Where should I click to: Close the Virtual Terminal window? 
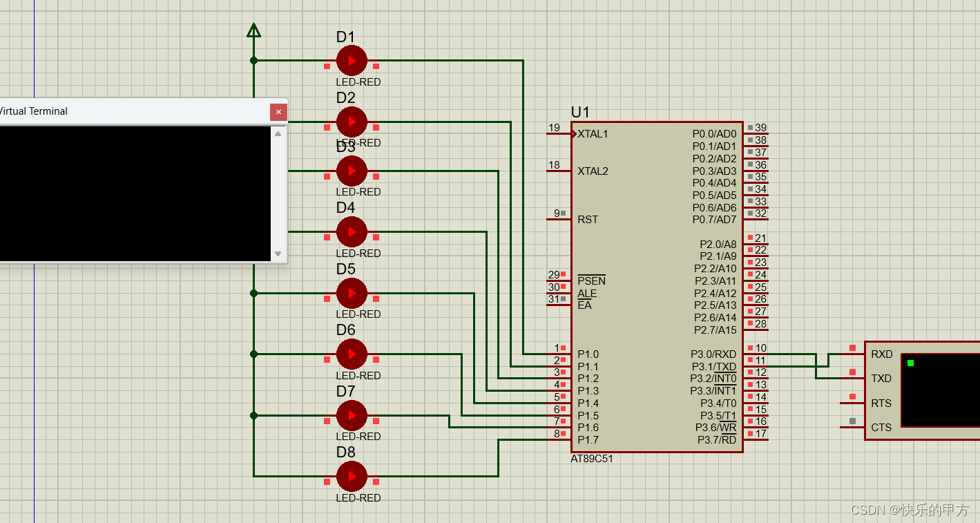click(x=278, y=111)
